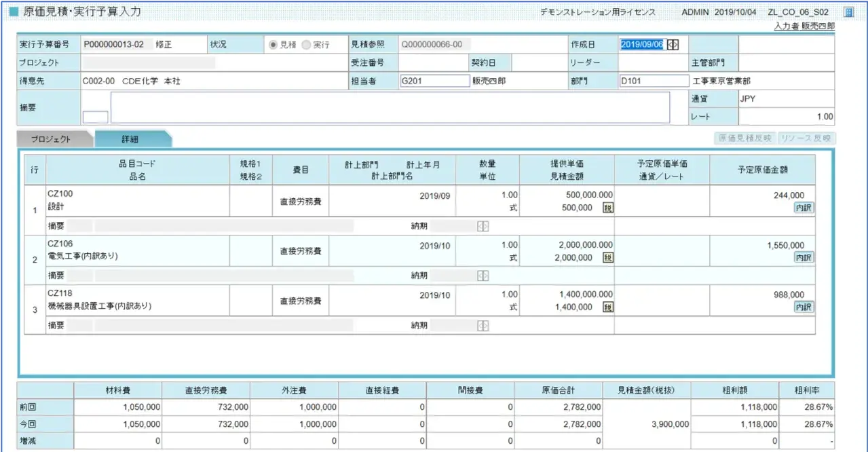The width and height of the screenshot is (868, 452).
Task: Expand 内訳 breakdown for 機械器具設置工事 row
Action: pos(804,307)
